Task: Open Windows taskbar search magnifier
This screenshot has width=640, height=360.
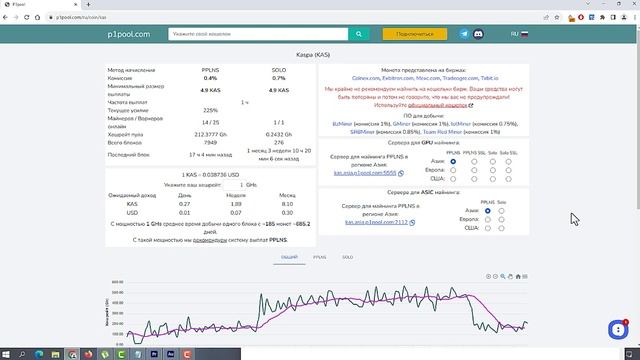Action: coord(22,354)
